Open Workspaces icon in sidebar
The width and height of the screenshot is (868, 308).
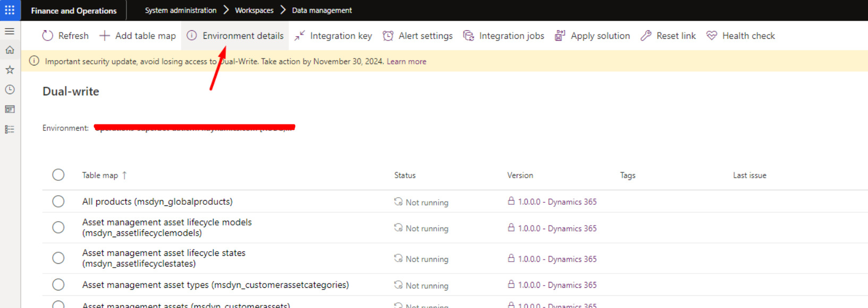(x=10, y=109)
